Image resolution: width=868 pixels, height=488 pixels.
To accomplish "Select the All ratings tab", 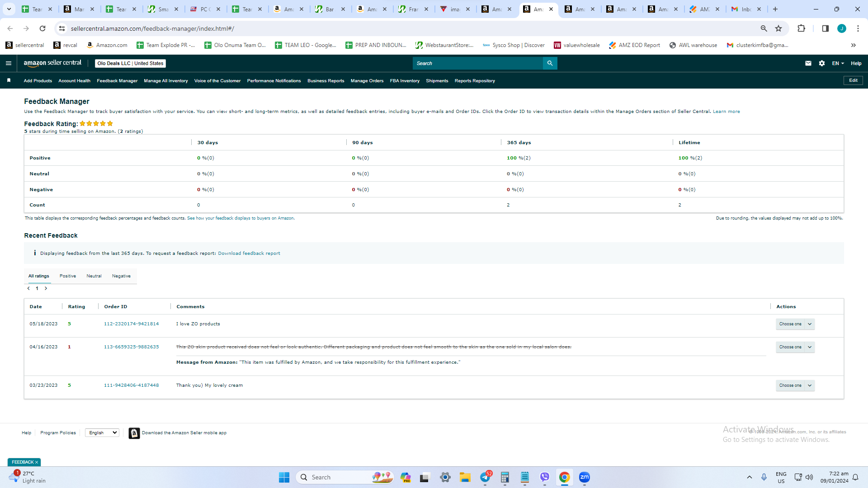I will [39, 276].
